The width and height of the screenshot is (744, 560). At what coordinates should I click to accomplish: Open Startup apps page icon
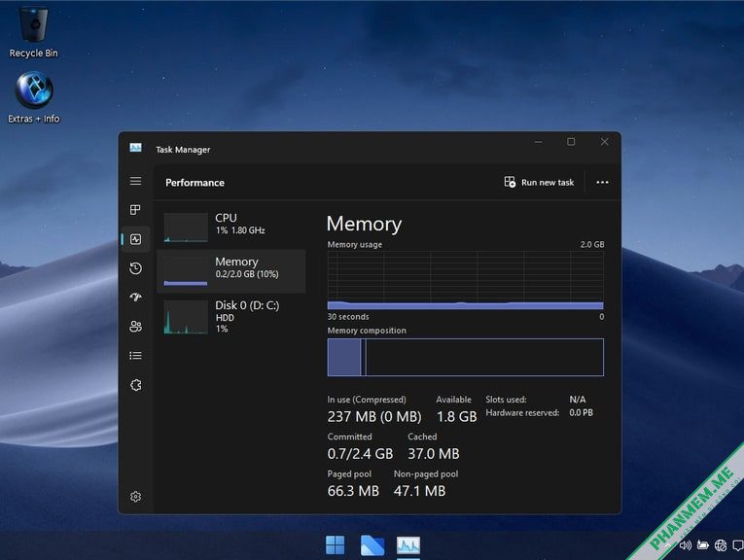point(136,297)
